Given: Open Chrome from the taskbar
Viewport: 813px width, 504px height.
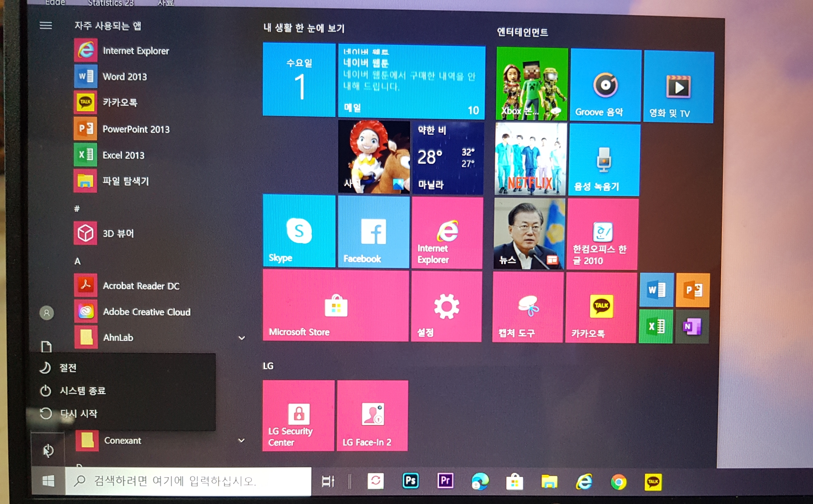Looking at the screenshot, I should coord(618,482).
